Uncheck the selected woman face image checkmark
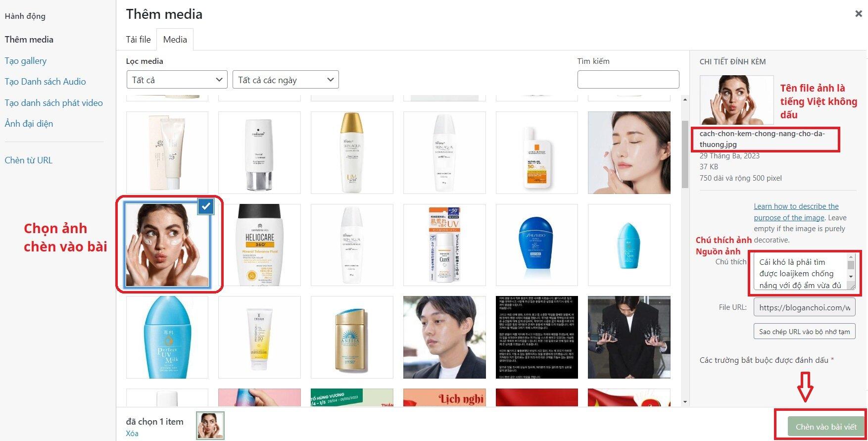868x441 pixels. point(205,206)
